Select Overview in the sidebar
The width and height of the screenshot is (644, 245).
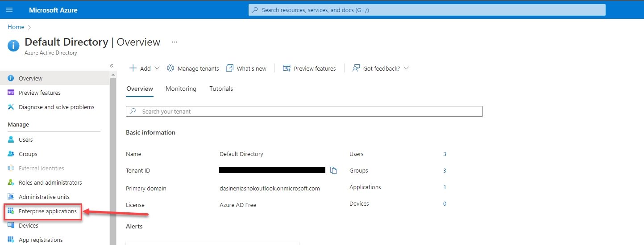pos(54,78)
